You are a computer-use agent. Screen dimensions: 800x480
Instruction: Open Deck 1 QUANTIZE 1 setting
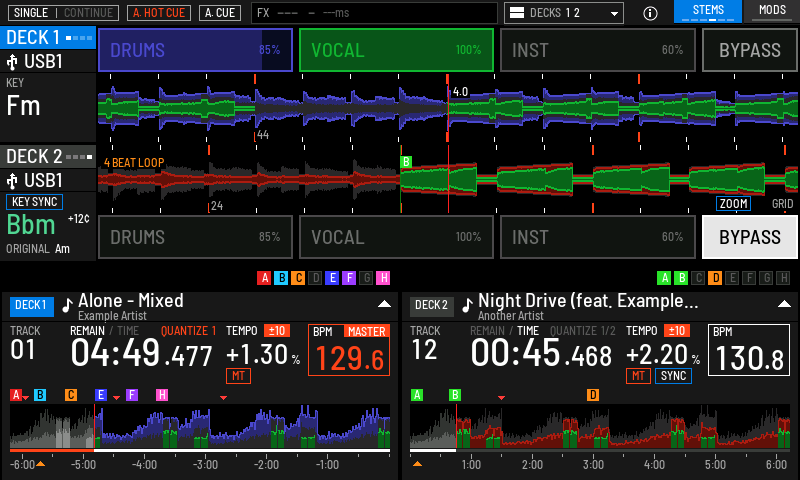tap(188, 331)
